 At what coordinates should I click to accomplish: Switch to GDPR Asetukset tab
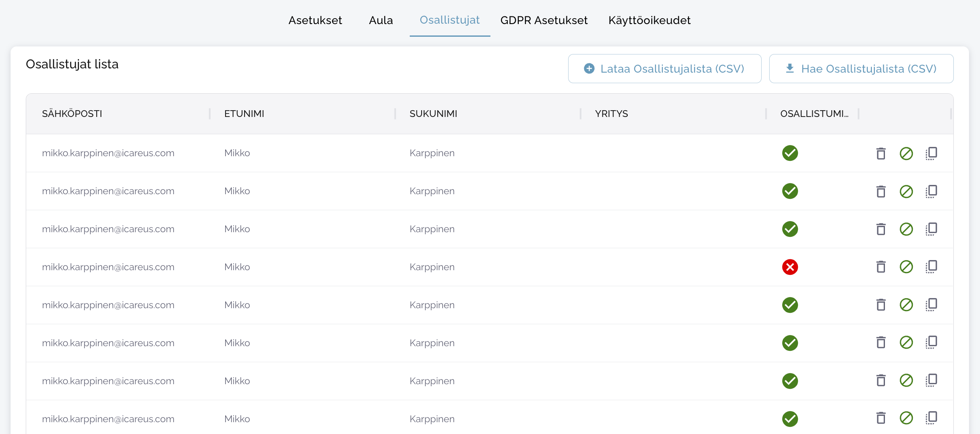(544, 20)
